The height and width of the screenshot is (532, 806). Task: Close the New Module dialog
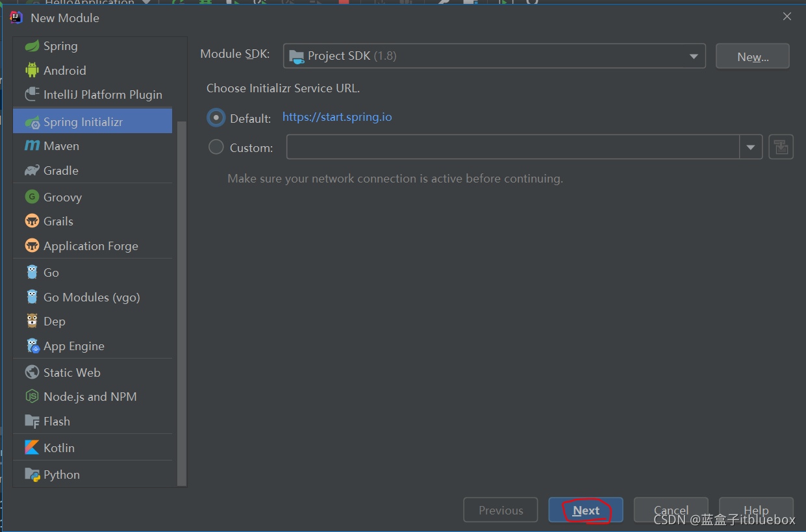click(787, 17)
